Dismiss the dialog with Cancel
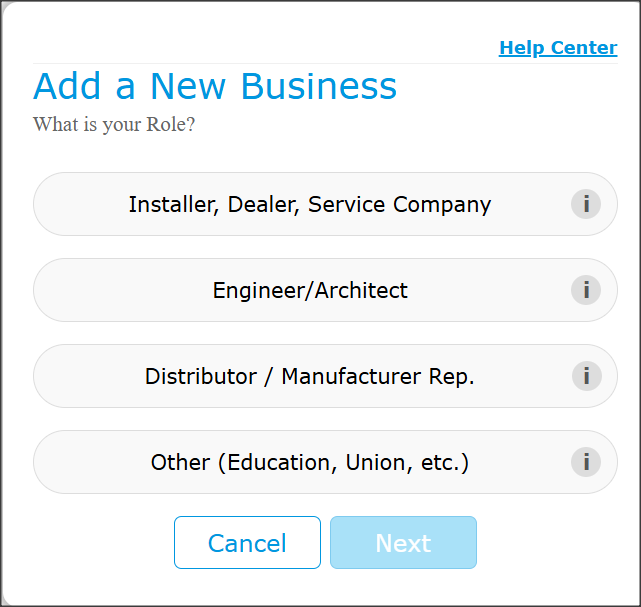The height and width of the screenshot is (607, 641). (247, 543)
